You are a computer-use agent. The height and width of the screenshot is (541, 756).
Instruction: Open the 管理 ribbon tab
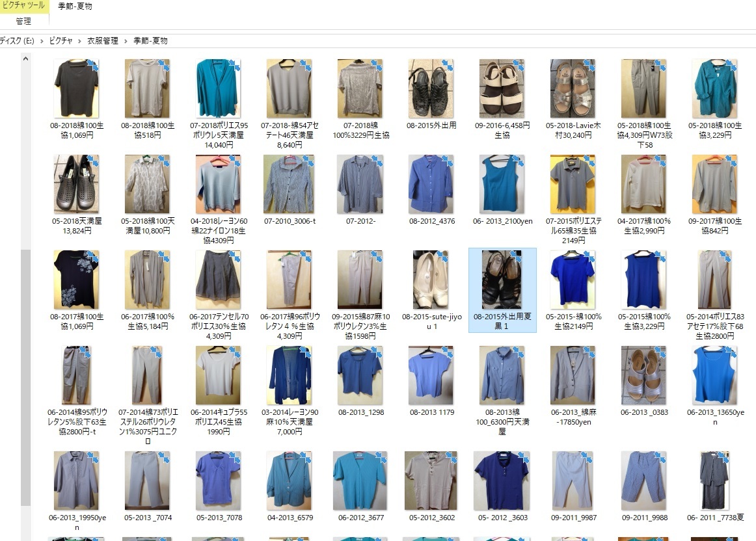(x=23, y=21)
